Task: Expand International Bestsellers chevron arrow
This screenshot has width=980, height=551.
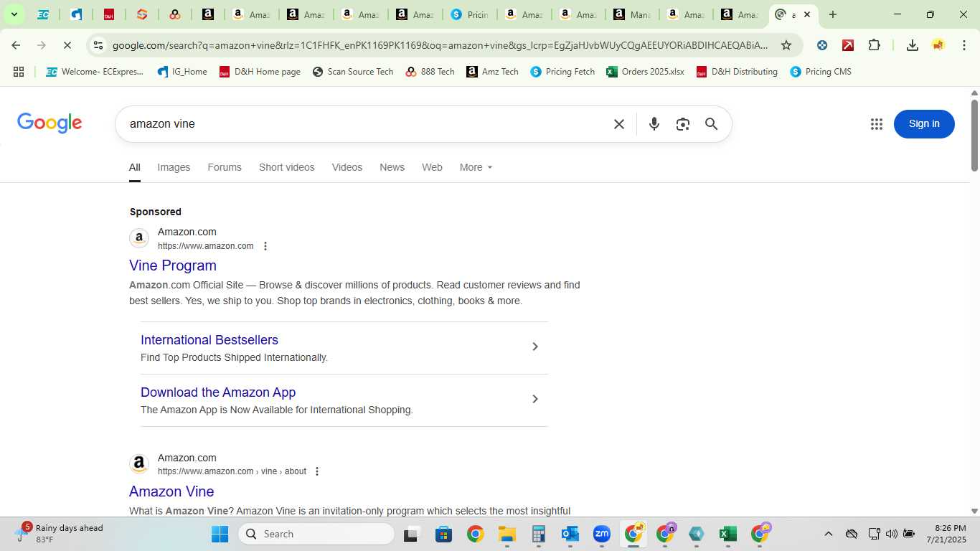Action: point(534,347)
